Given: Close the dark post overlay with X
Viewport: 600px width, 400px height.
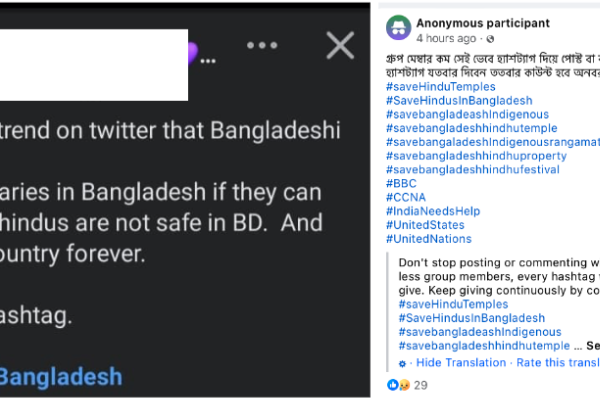Looking at the screenshot, I should pyautogui.click(x=340, y=45).
